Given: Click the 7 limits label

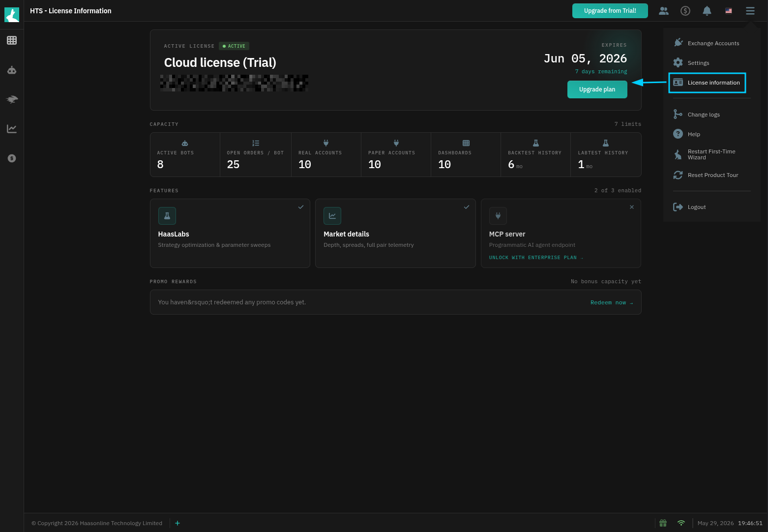Looking at the screenshot, I should pos(628,124).
